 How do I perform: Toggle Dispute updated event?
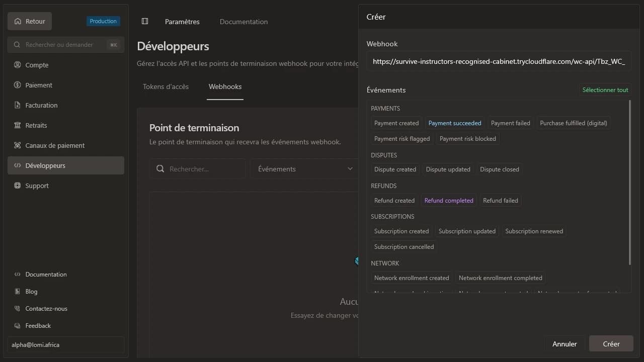coord(448,169)
